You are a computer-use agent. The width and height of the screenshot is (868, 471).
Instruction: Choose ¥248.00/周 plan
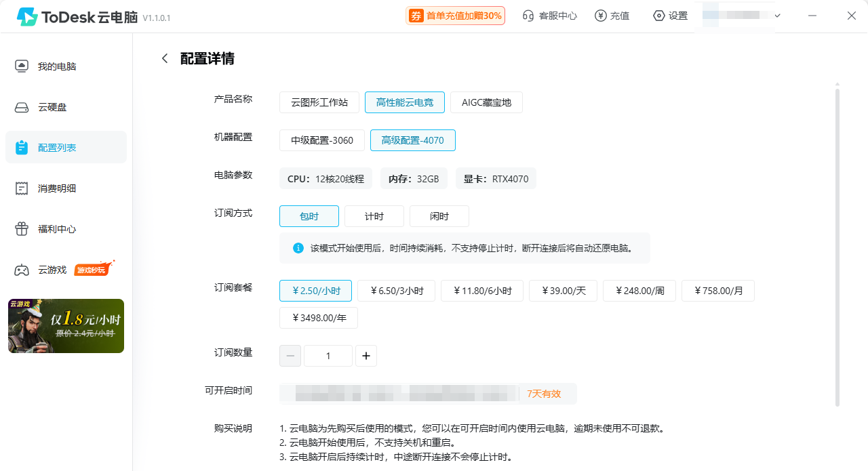[639, 291]
